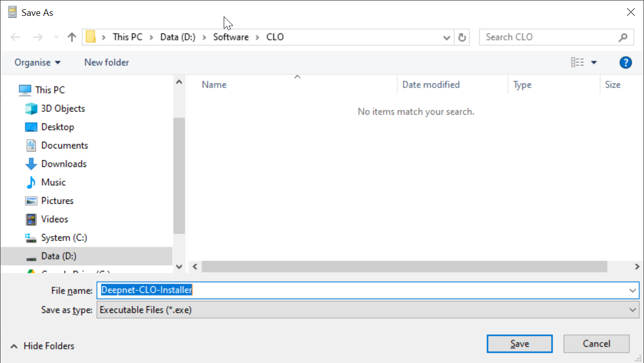644x363 pixels.
Task: Sort by Date modified column header
Action: (431, 85)
